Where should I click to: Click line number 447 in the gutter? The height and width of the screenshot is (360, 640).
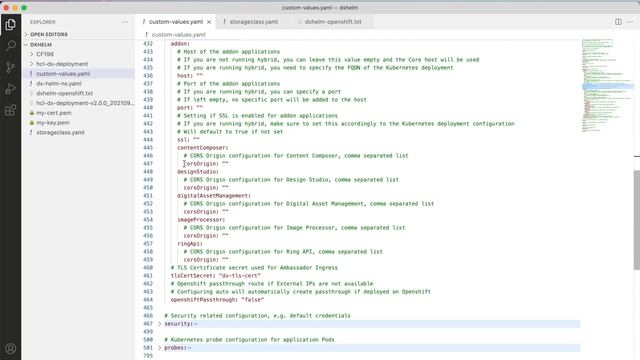148,164
